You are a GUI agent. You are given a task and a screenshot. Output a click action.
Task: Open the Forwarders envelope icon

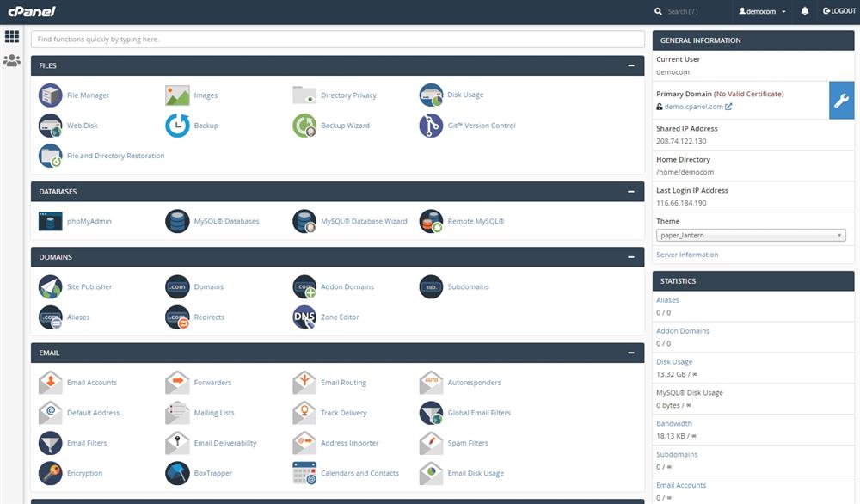[x=177, y=383]
